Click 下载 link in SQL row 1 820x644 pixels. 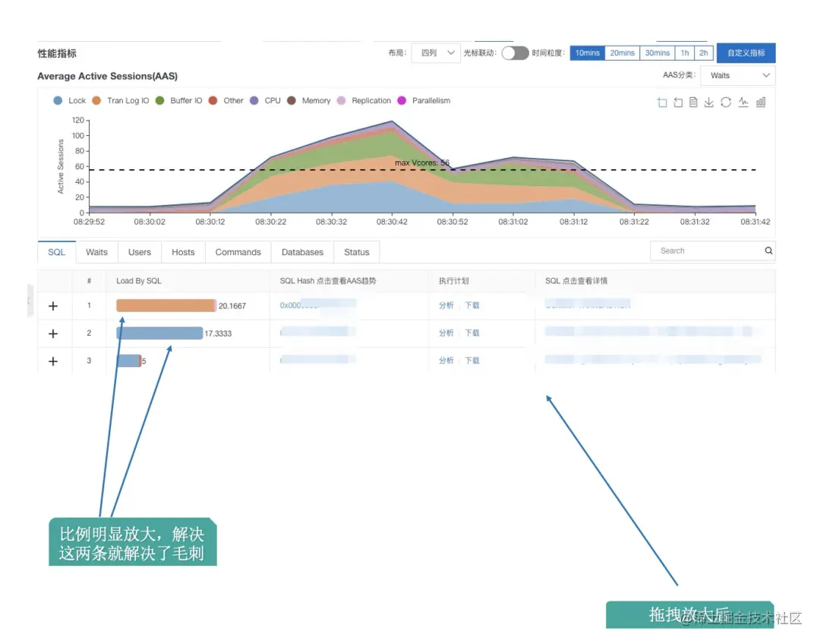point(471,305)
